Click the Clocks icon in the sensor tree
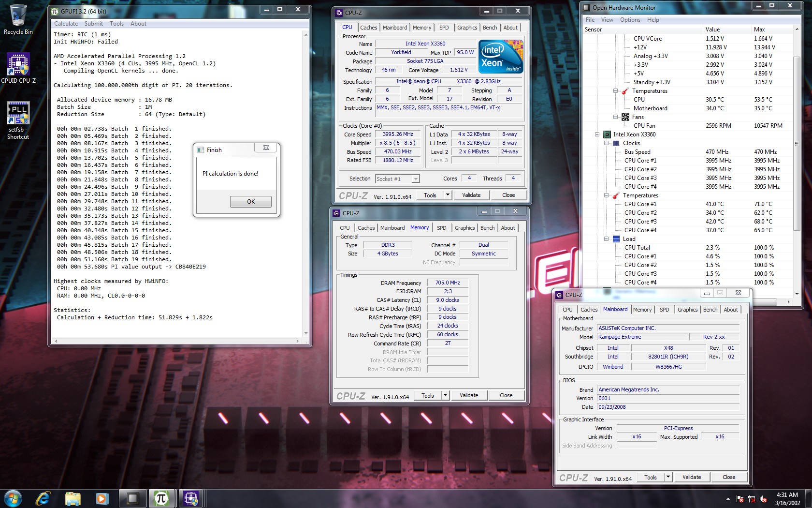The width and height of the screenshot is (812, 508). pos(616,143)
